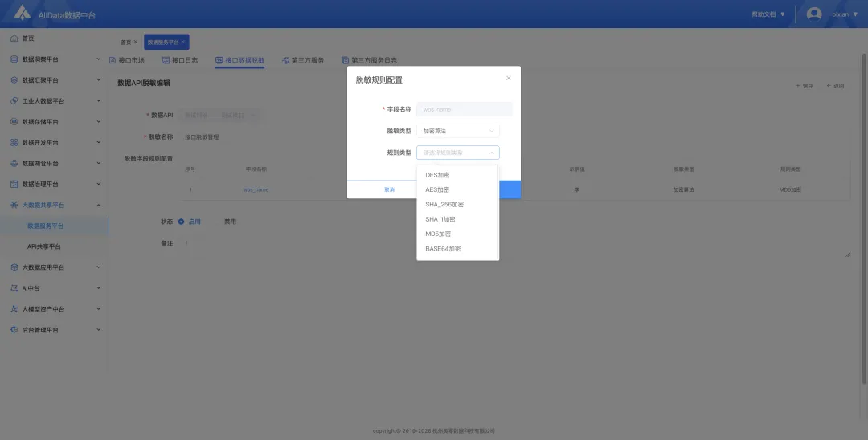Select the 禁用 status radio button
This screenshot has width=868, height=440.
(218, 222)
